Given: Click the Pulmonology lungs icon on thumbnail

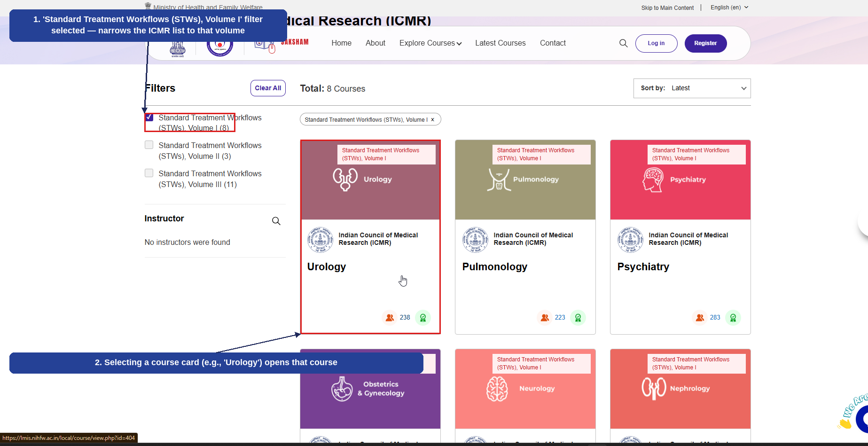Looking at the screenshot, I should tap(499, 180).
